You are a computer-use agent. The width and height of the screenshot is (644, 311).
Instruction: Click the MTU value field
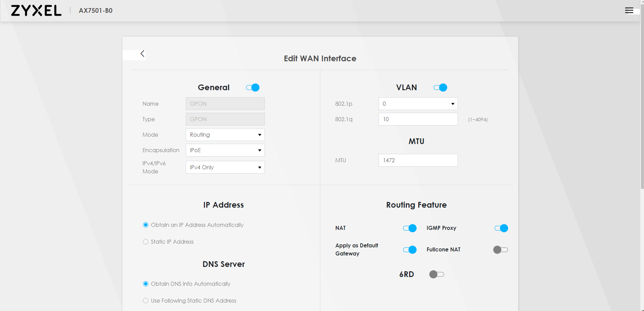click(x=418, y=160)
